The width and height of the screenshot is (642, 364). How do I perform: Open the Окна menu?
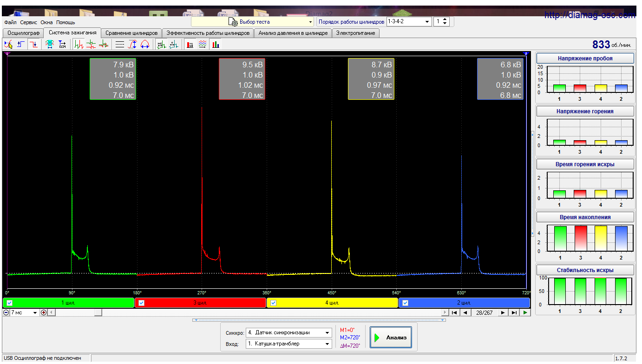point(46,22)
